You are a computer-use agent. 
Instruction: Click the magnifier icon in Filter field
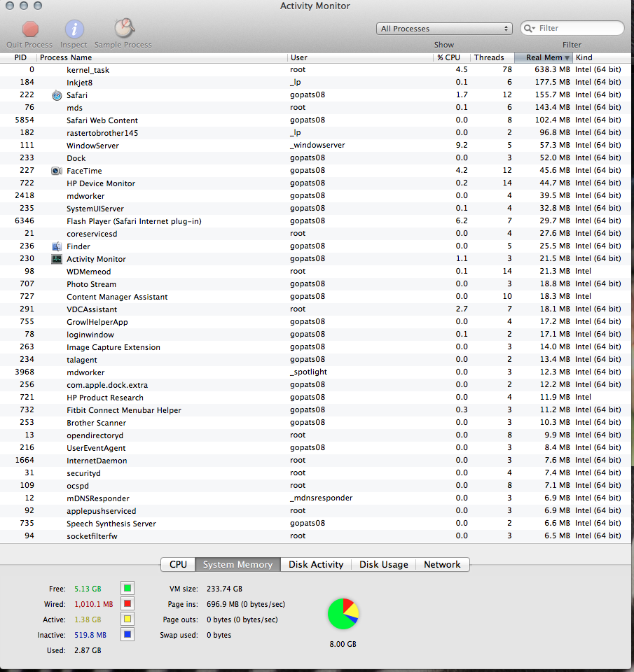530,28
